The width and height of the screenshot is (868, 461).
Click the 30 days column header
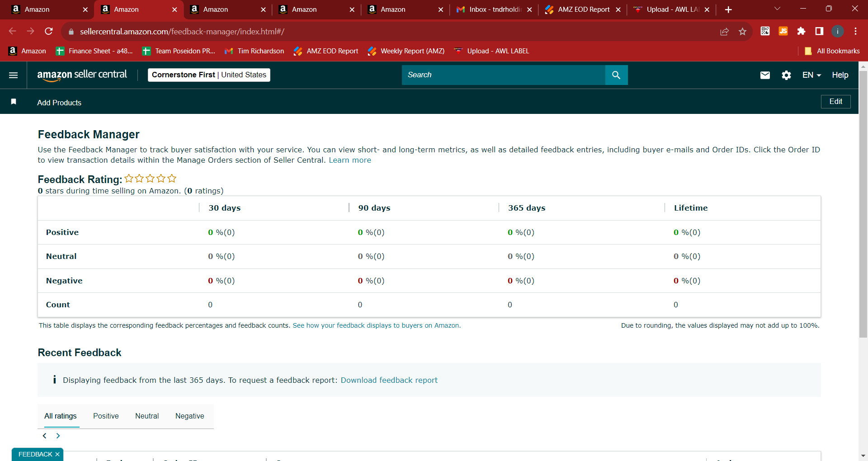click(225, 208)
